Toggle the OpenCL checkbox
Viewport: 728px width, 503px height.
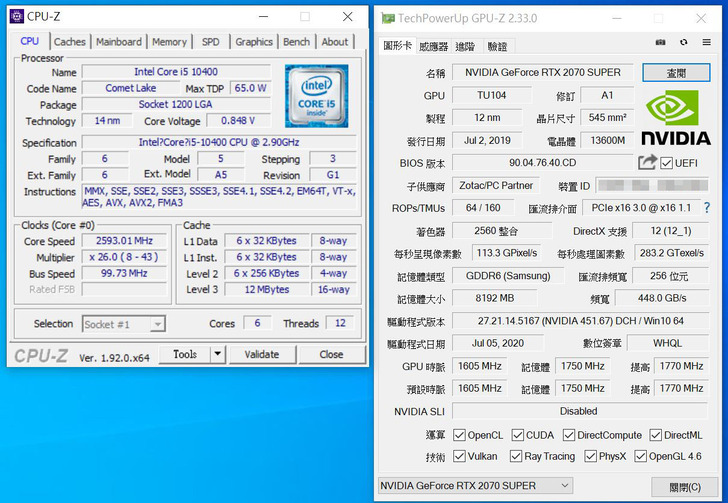(459, 435)
